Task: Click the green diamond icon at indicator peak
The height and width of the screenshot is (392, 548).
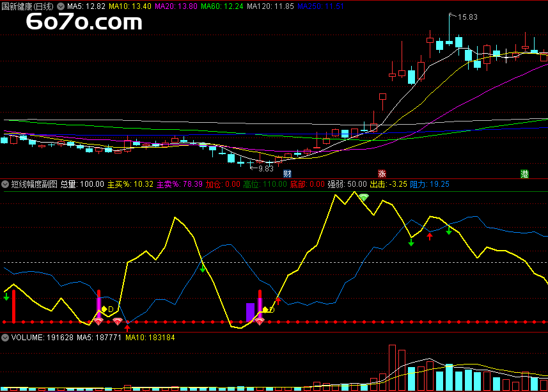Action: [364, 198]
